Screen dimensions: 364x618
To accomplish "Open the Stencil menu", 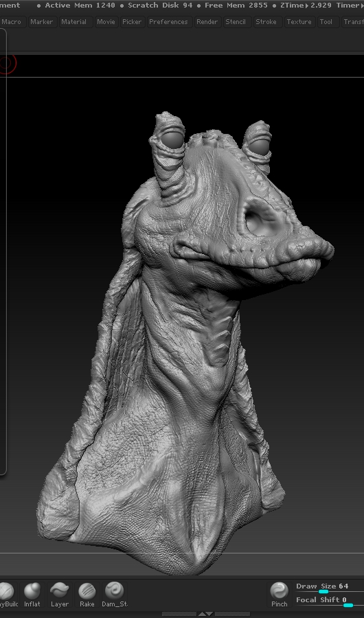I will pos(236,22).
